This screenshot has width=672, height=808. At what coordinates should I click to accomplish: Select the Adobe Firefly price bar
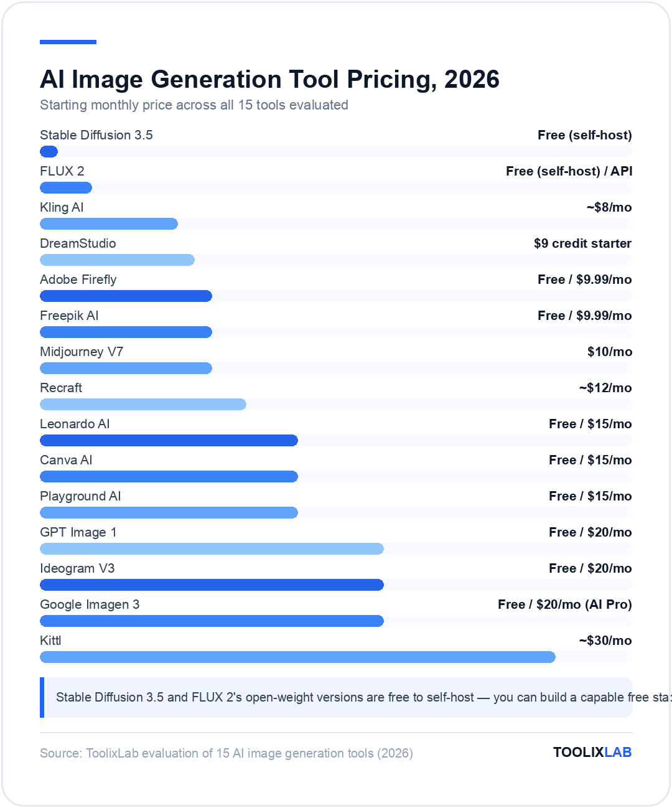point(126,296)
